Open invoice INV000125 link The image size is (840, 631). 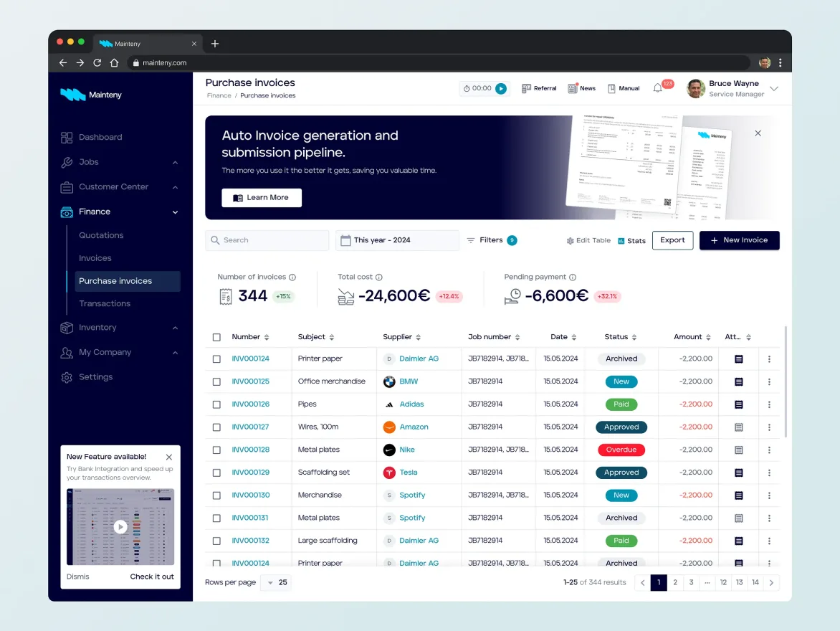click(x=250, y=381)
